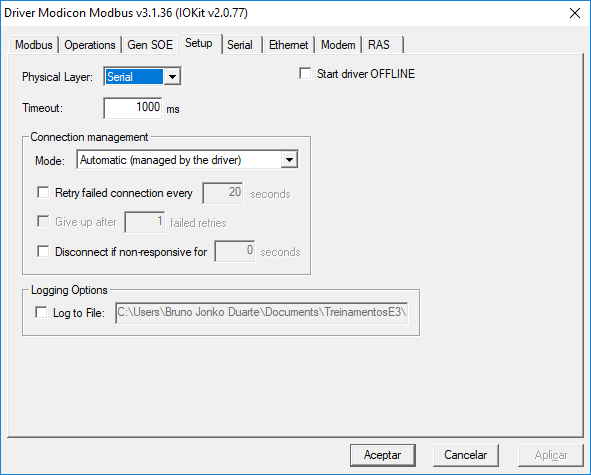This screenshot has width=591, height=475.
Task: Click the log file path field
Action: click(x=262, y=313)
